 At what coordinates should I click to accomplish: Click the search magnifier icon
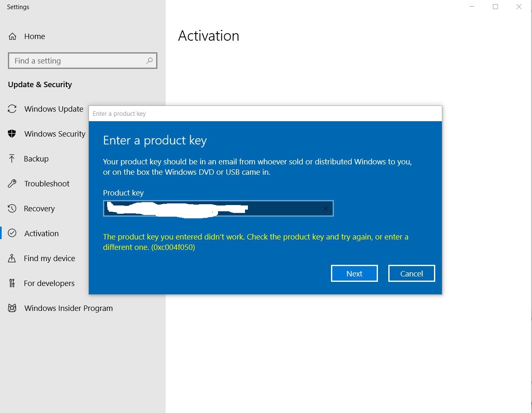point(150,61)
